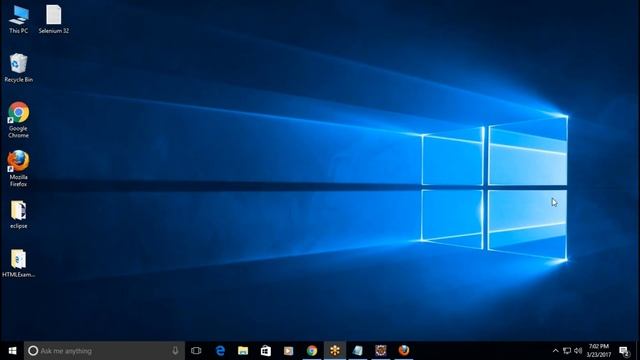Screen dimensions: 640x360
Task: Click the Ask me anything search box
Action: coord(104,351)
